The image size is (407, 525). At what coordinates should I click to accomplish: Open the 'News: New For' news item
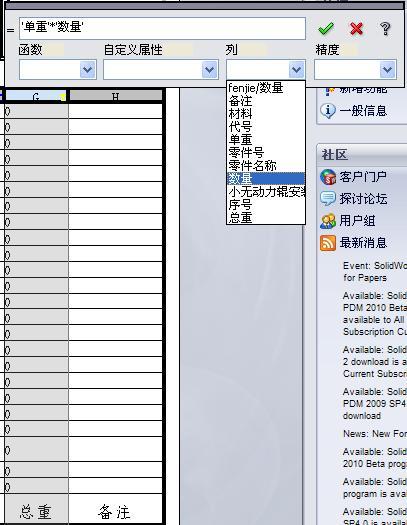(375, 434)
